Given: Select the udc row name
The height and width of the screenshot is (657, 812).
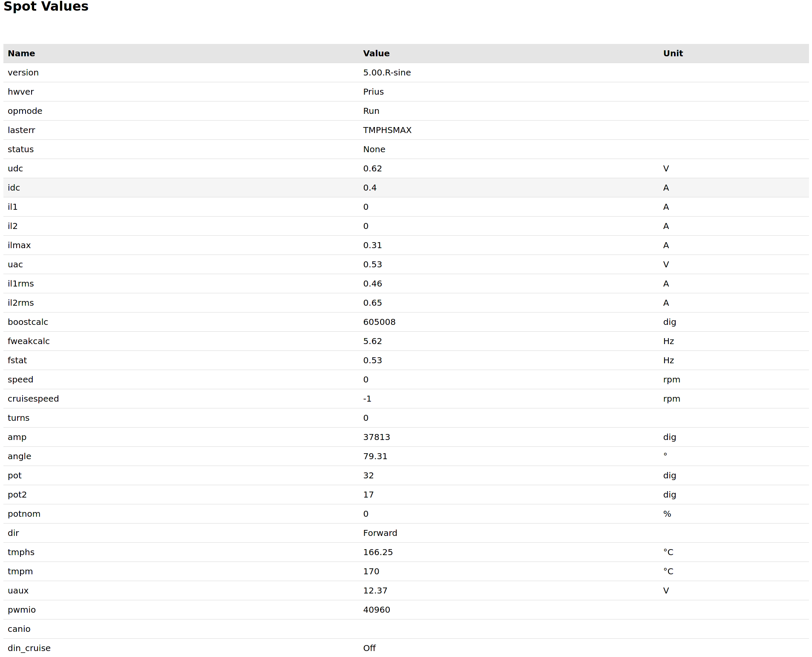Looking at the screenshot, I should (15, 168).
